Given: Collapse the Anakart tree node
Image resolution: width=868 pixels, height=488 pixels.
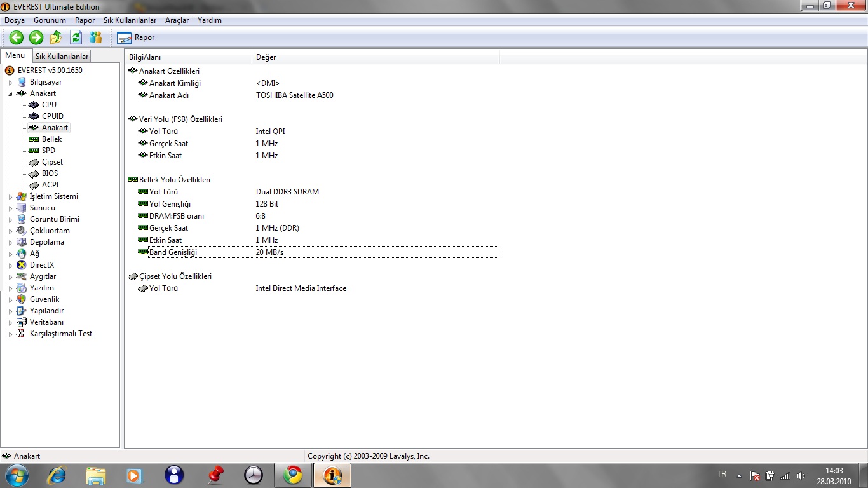Looking at the screenshot, I should coord(10,93).
